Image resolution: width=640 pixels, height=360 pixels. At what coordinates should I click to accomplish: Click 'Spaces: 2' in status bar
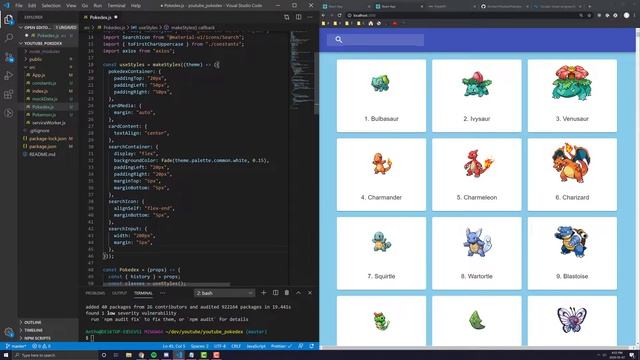pyautogui.click(x=200, y=346)
